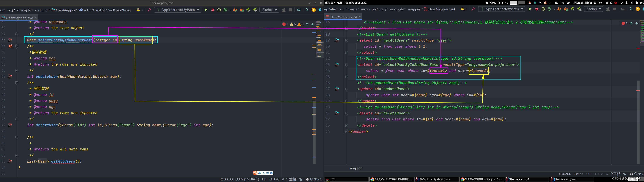Click the JRebel debug rocket icon in UserMapper.java window

(255, 10)
